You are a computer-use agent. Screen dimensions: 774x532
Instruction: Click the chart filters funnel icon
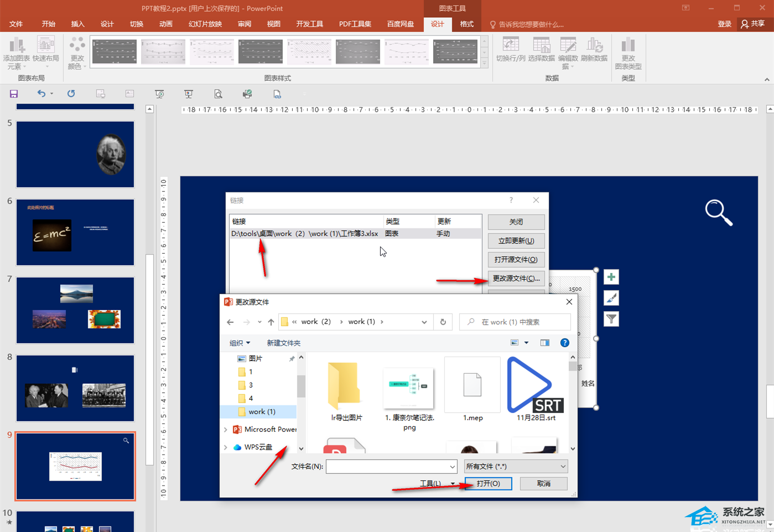click(x=611, y=319)
